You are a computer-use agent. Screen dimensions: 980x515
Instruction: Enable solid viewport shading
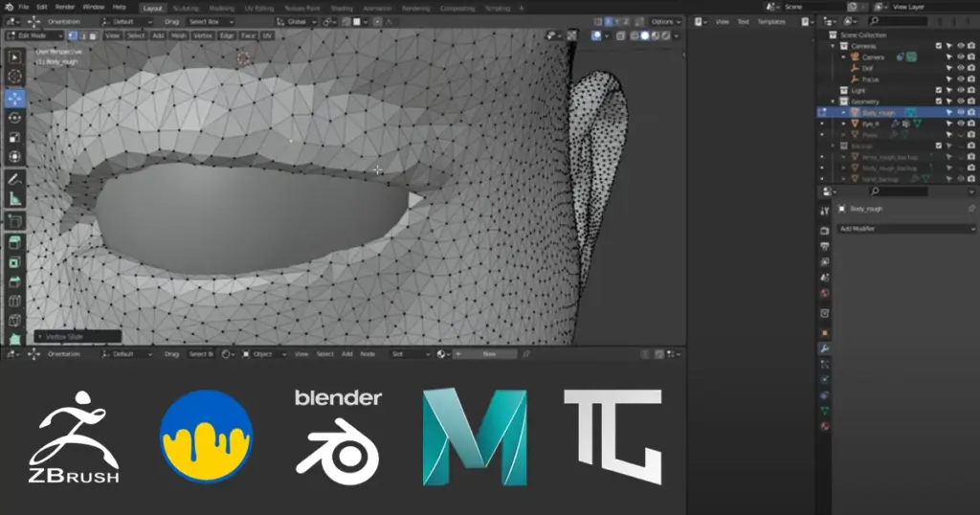point(644,35)
